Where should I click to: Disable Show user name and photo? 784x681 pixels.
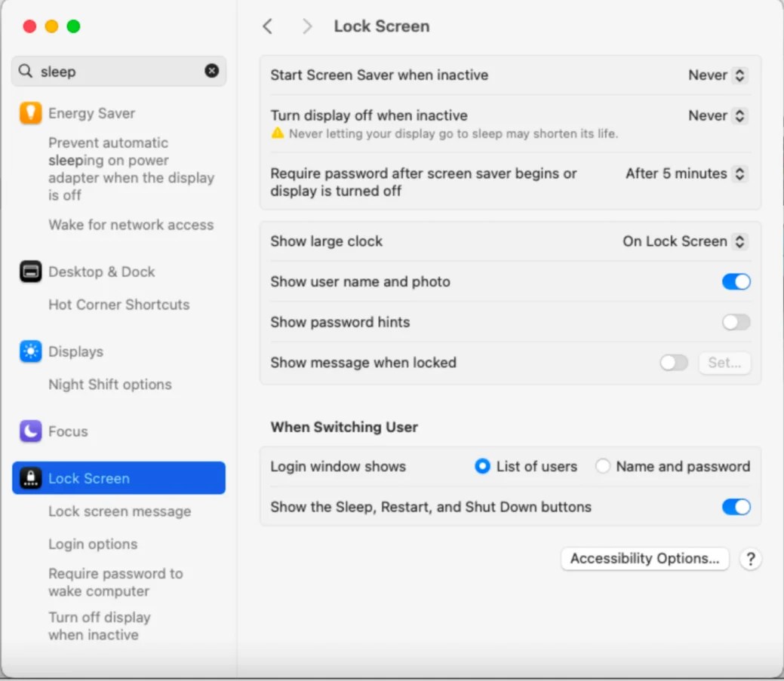pyautogui.click(x=735, y=281)
